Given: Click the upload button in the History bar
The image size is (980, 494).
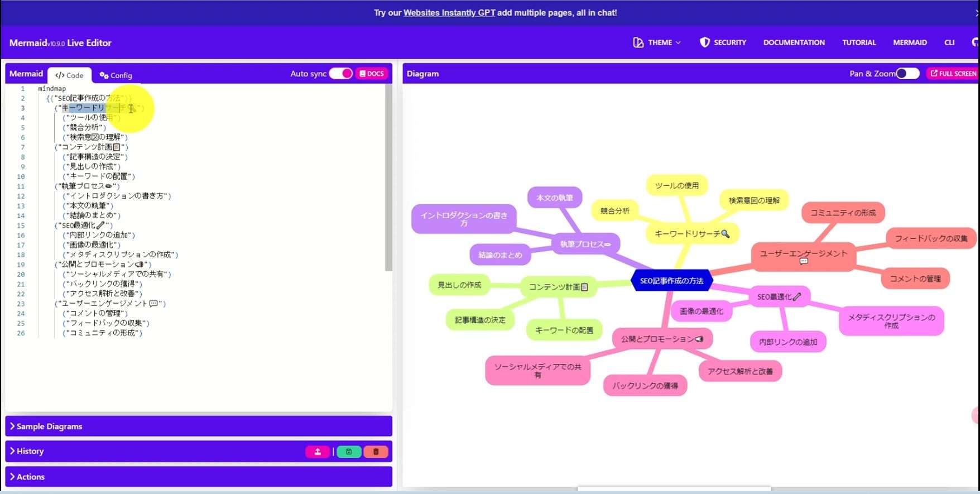Looking at the screenshot, I should tap(318, 452).
